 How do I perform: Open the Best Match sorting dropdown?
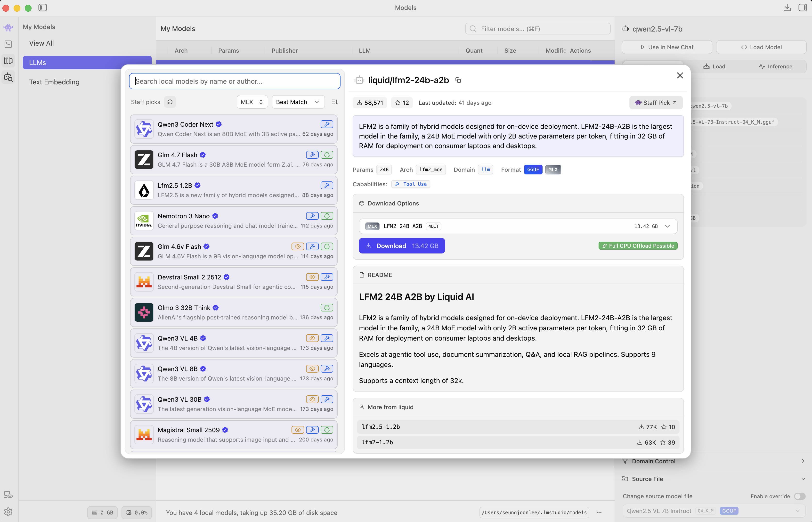(298, 102)
